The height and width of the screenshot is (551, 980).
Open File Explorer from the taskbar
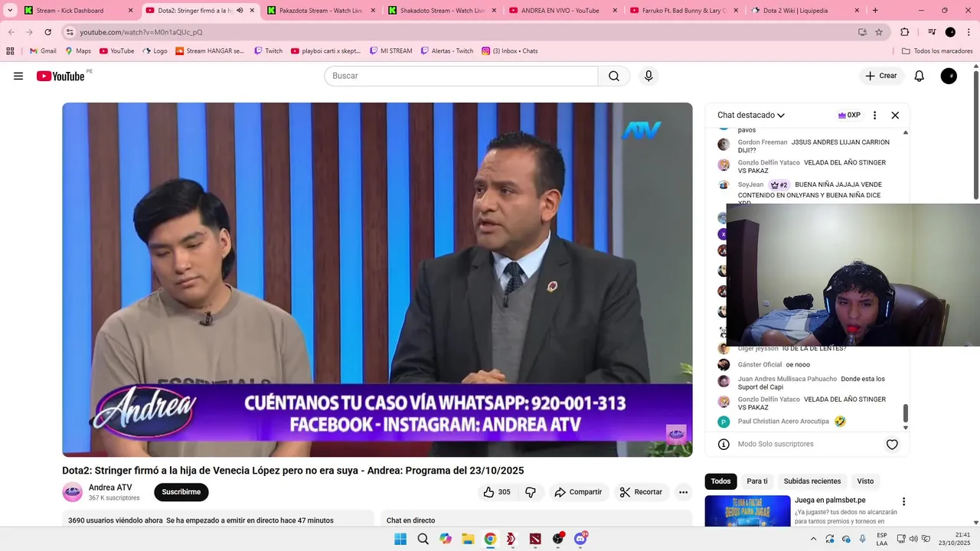pos(468,539)
